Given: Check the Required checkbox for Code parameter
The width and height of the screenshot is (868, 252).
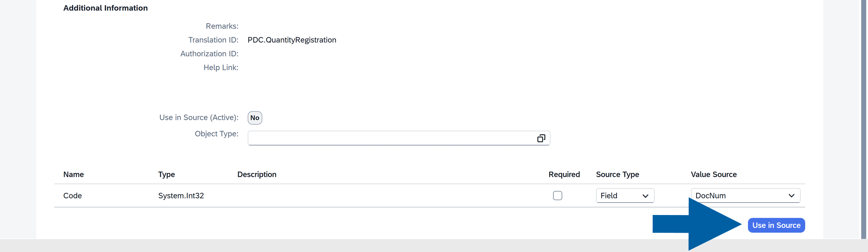Looking at the screenshot, I should click(x=557, y=195).
